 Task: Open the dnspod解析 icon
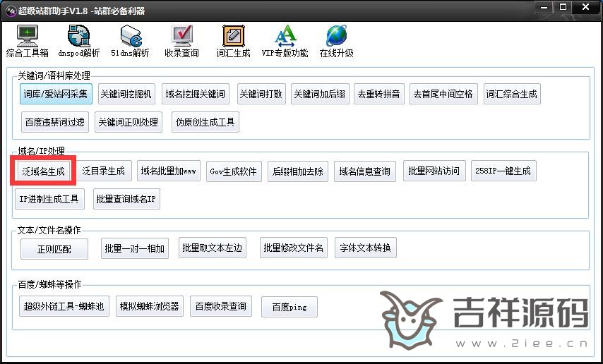pyautogui.click(x=79, y=41)
